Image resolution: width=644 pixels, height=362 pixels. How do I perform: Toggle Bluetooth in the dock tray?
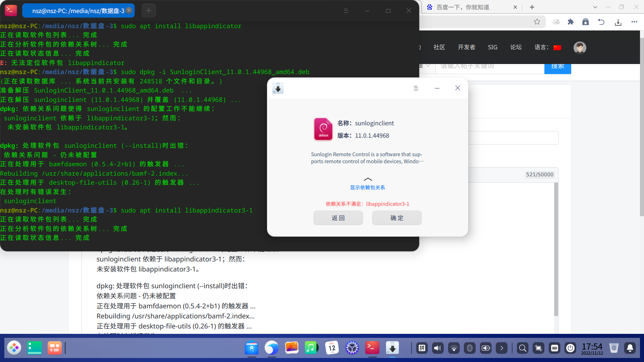[x=470, y=348]
